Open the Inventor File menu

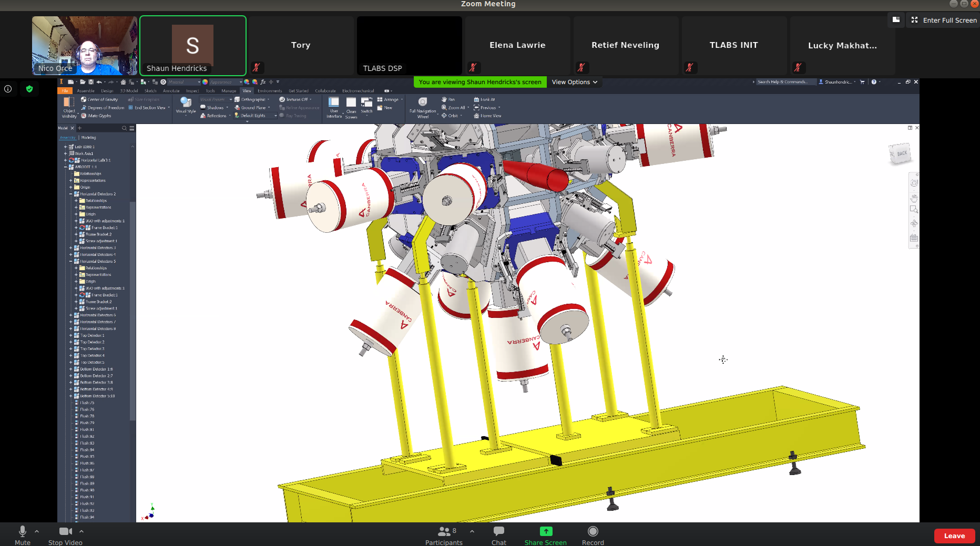click(65, 91)
